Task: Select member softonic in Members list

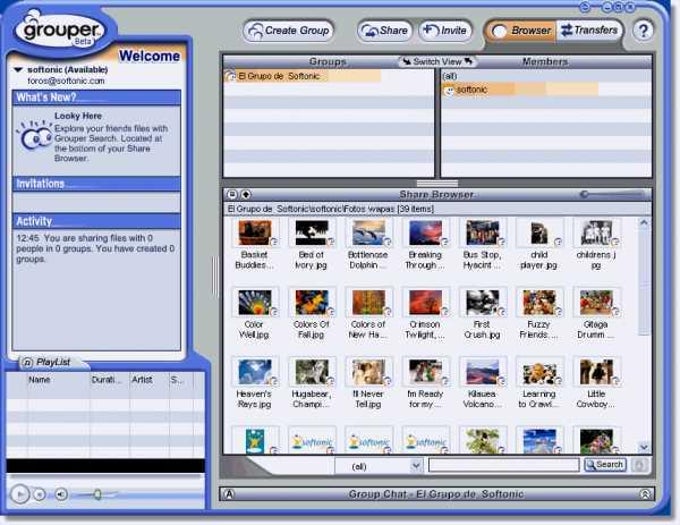Action: pos(520,90)
